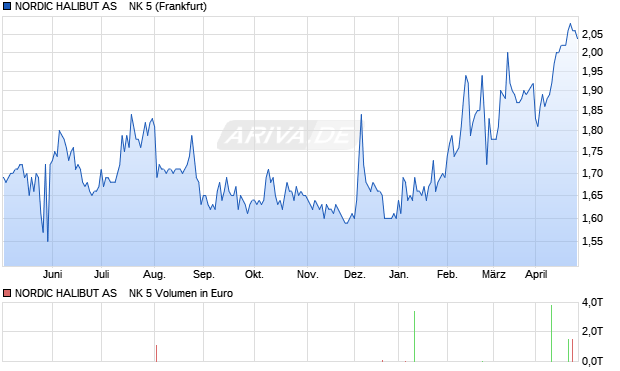Click the 'Aug.' month label

[x=154, y=274]
